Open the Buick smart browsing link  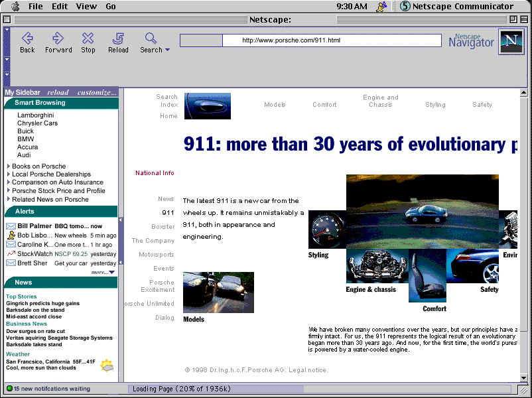[x=25, y=131]
